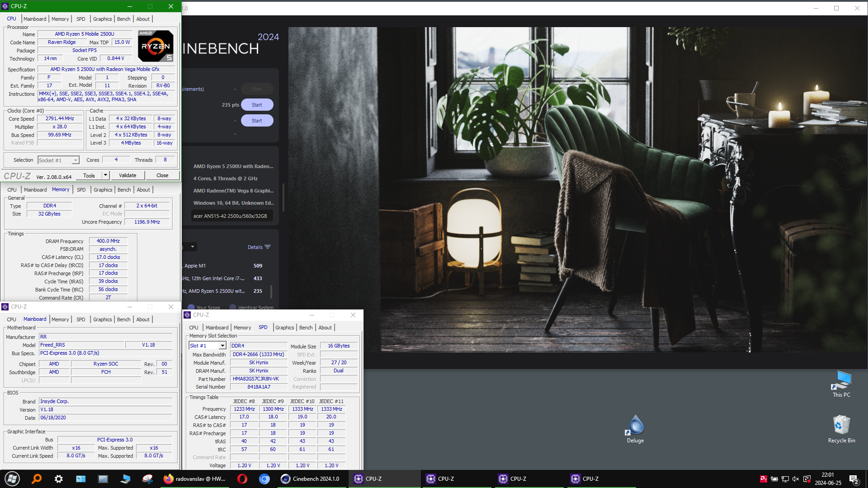Select the Deluge desktop shortcut

635,429
